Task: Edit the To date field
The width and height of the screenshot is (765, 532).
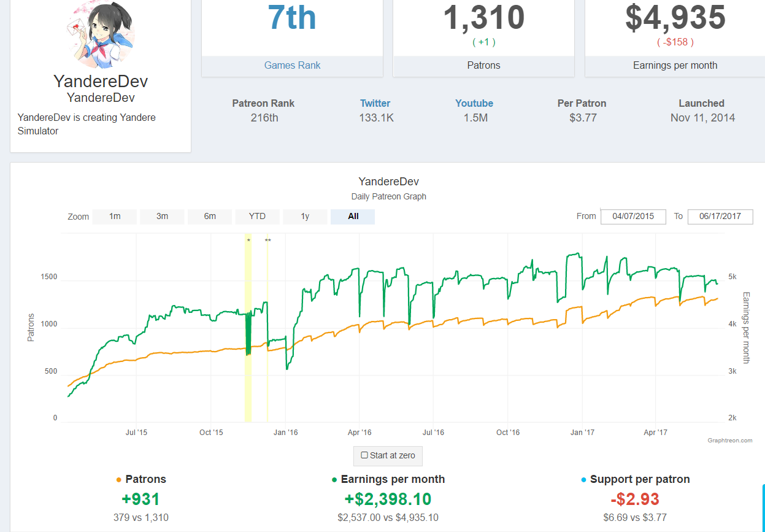Action: tap(720, 217)
